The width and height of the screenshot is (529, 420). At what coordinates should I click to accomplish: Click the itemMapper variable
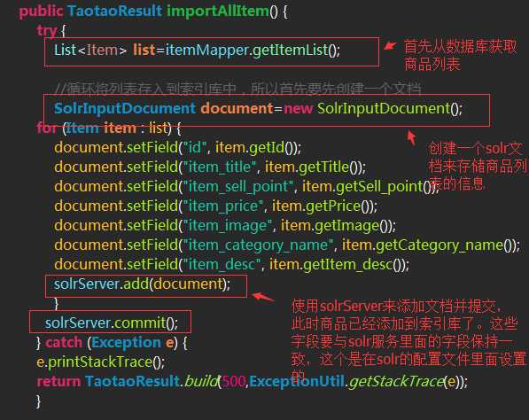(x=206, y=51)
